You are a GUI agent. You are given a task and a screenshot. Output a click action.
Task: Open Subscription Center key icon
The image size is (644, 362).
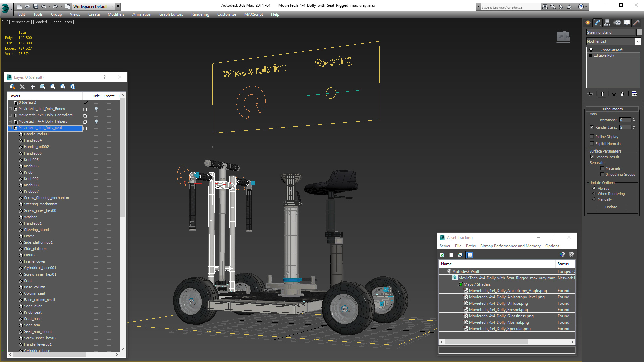click(553, 7)
